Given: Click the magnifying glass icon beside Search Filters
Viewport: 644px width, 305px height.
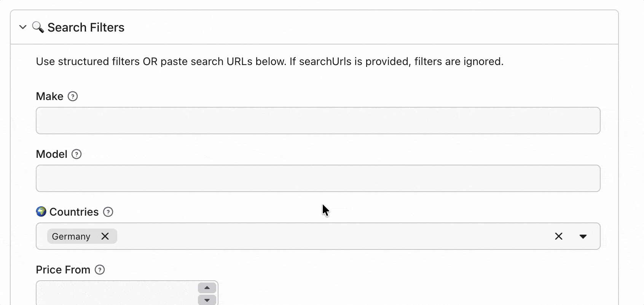Looking at the screenshot, I should click(38, 27).
